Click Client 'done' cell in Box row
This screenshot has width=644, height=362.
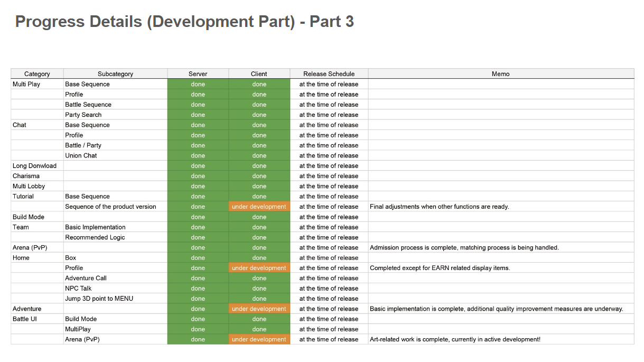point(259,258)
